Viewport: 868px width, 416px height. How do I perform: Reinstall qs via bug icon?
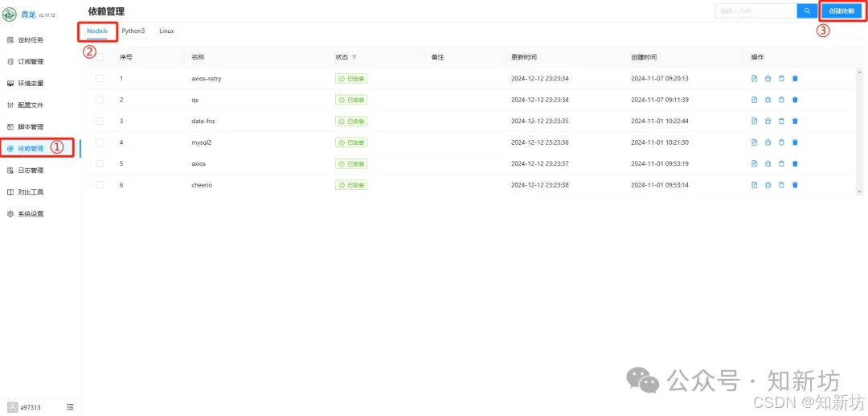coord(768,100)
